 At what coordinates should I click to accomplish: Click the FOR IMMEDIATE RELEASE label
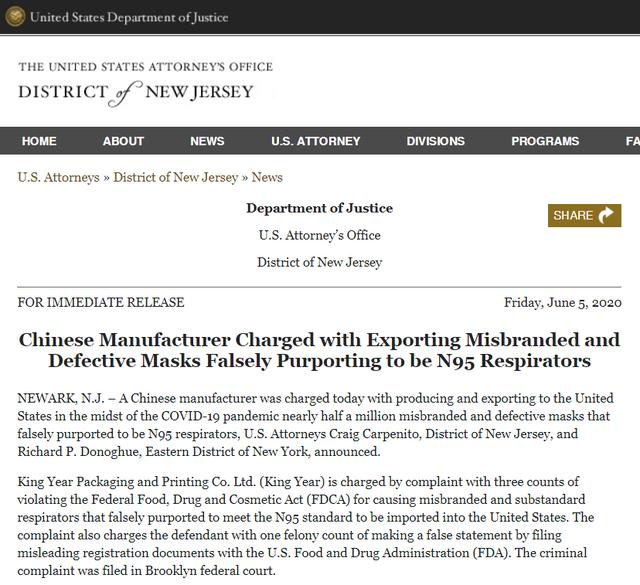pyautogui.click(x=101, y=302)
